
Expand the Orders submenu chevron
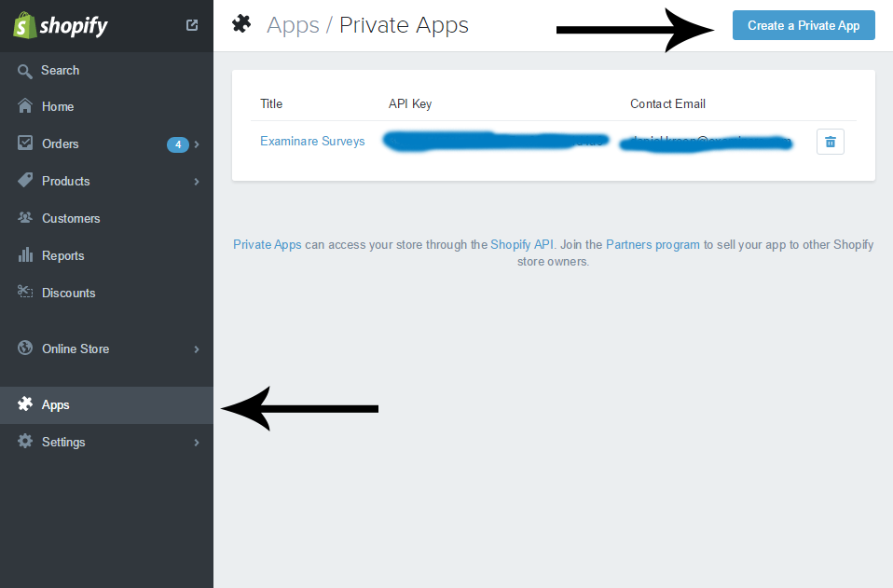(197, 144)
